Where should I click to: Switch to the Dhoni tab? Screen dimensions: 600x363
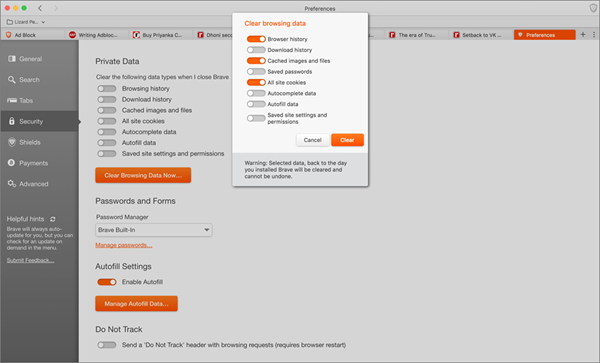(213, 35)
